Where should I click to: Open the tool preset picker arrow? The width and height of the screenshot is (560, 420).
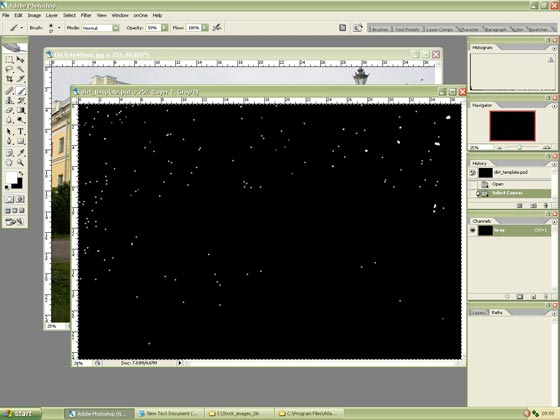tap(22, 28)
